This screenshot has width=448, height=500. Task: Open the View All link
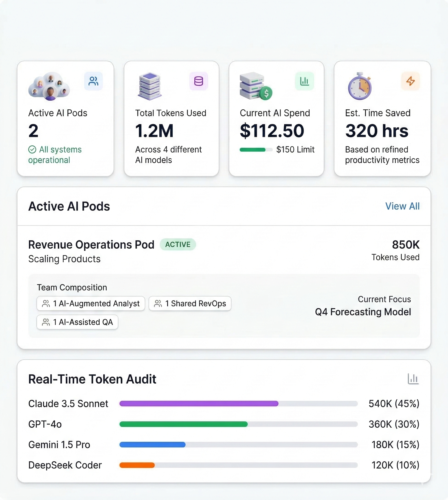point(402,206)
